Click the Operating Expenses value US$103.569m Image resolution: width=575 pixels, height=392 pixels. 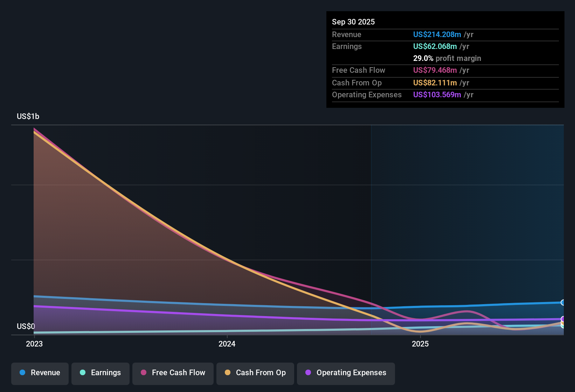click(x=437, y=94)
